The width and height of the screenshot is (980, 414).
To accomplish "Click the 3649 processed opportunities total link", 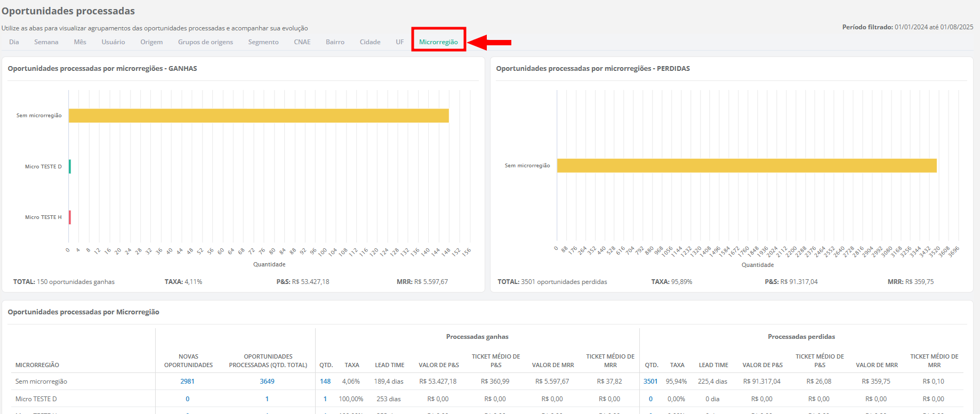I will (267, 381).
